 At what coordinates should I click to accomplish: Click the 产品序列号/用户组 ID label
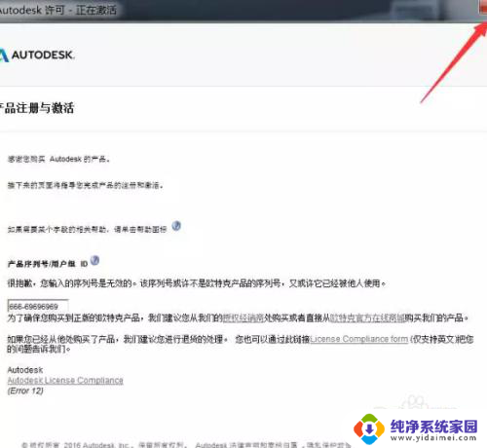[x=48, y=264]
